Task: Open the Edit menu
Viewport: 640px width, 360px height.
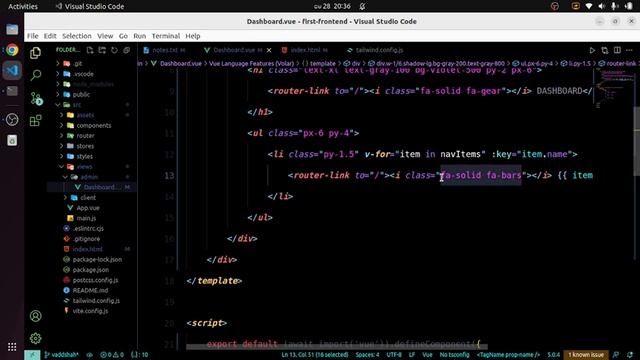Action: coord(50,36)
